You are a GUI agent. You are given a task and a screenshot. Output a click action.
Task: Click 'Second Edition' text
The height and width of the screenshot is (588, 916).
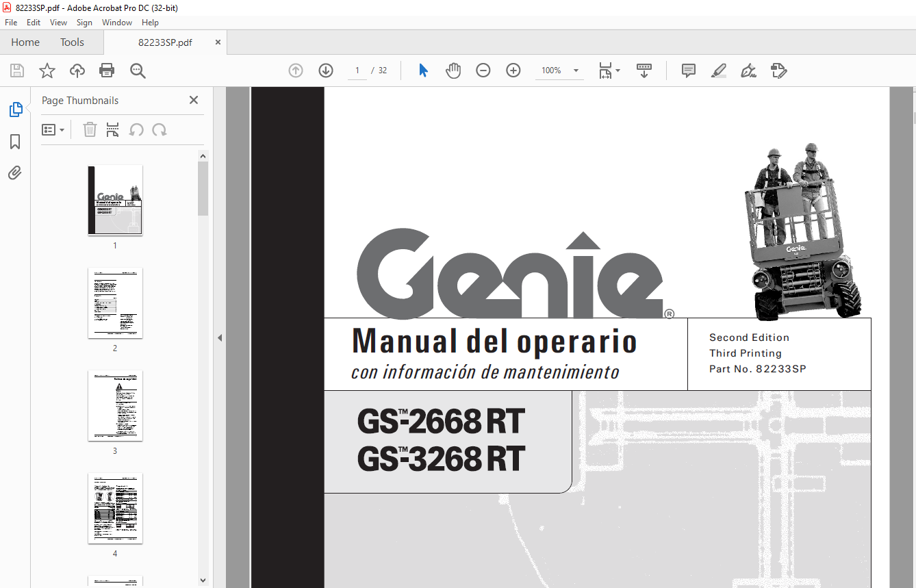(x=749, y=337)
